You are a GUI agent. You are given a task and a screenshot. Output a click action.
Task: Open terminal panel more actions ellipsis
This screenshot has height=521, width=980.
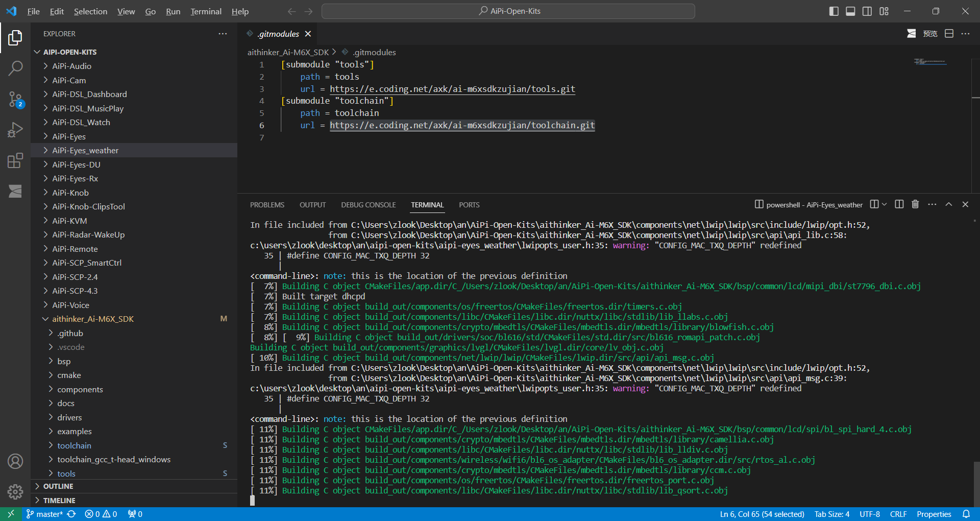tap(932, 204)
